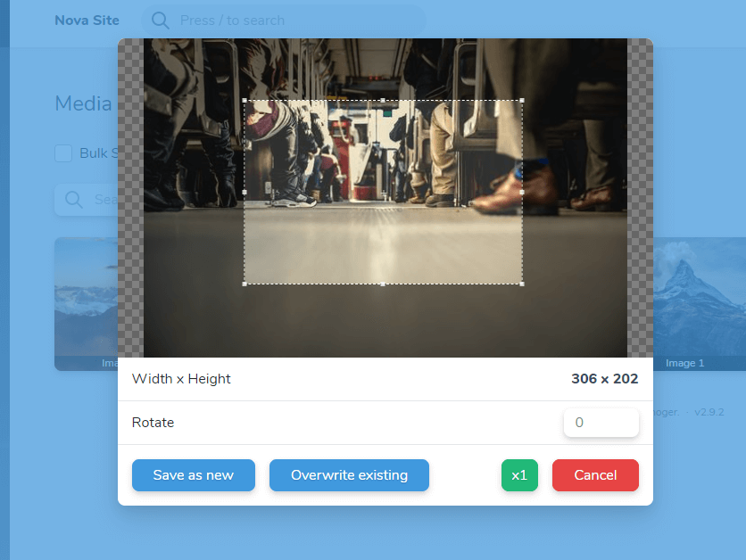Click the Rotate label
This screenshot has height=560, width=746.
(x=153, y=422)
